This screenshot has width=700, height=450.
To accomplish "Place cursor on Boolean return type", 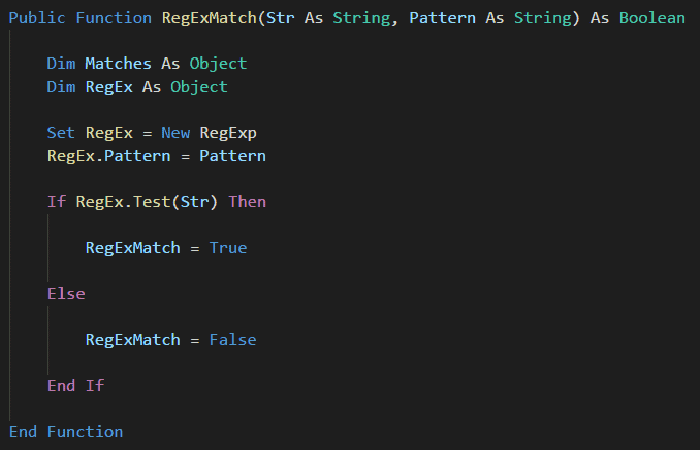I will tap(652, 18).
